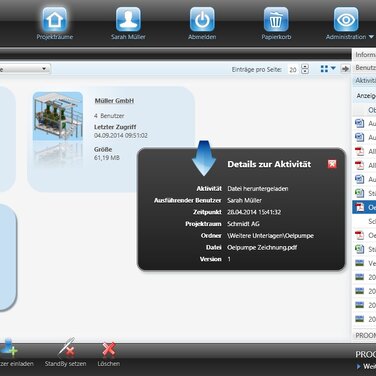Open the Aktivit... section header
376x376 pixels.
point(364,80)
